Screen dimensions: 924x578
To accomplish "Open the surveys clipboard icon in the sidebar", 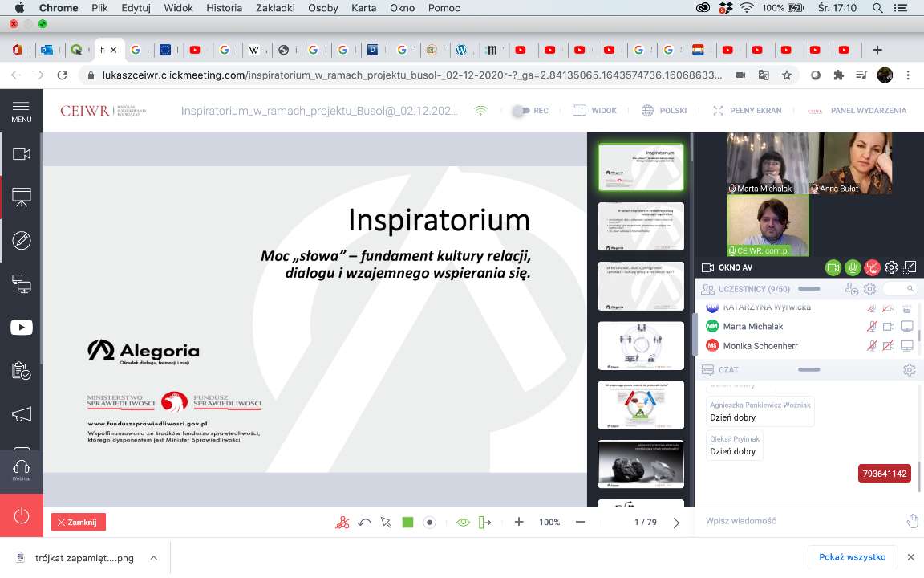I will click(21, 371).
